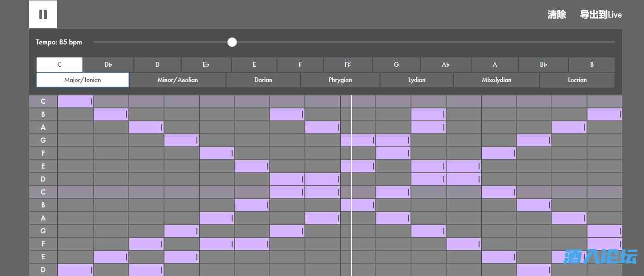This screenshot has width=644, height=276.
Task: Click the 清除 clear button
Action: [556, 15]
